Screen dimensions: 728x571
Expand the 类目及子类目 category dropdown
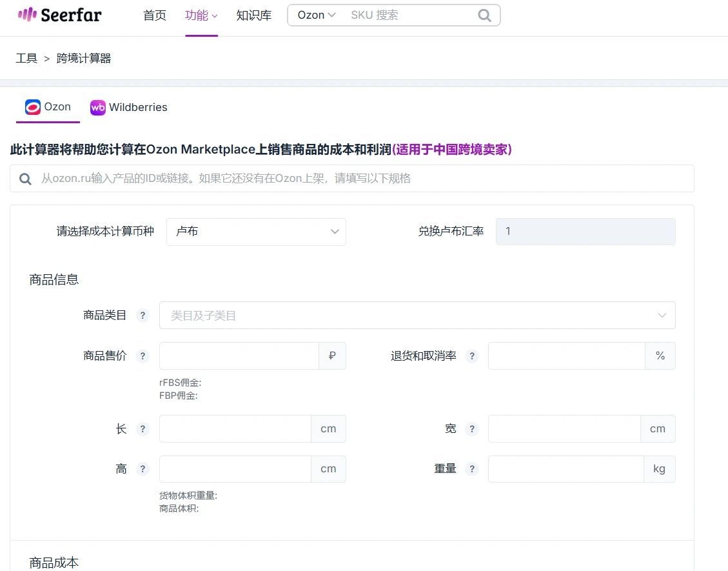coord(417,316)
